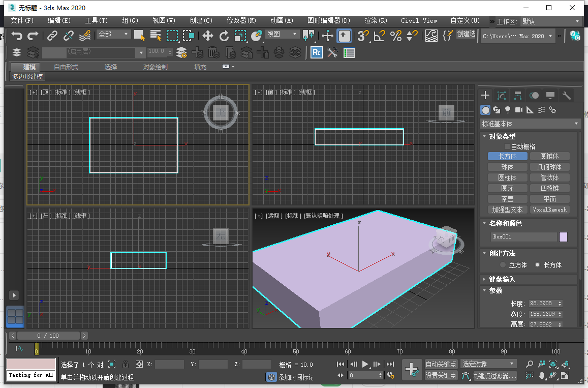Image resolution: width=588 pixels, height=388 pixels.
Task: Toggle Window/Crossing selection mode
Action: [188, 36]
